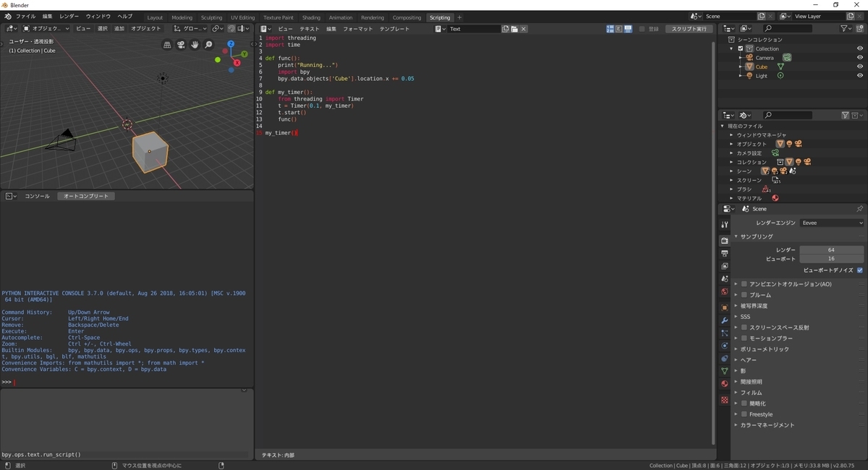Screen dimensions: 868x470
Task: Open the Render properties tab
Action: pyautogui.click(x=724, y=240)
